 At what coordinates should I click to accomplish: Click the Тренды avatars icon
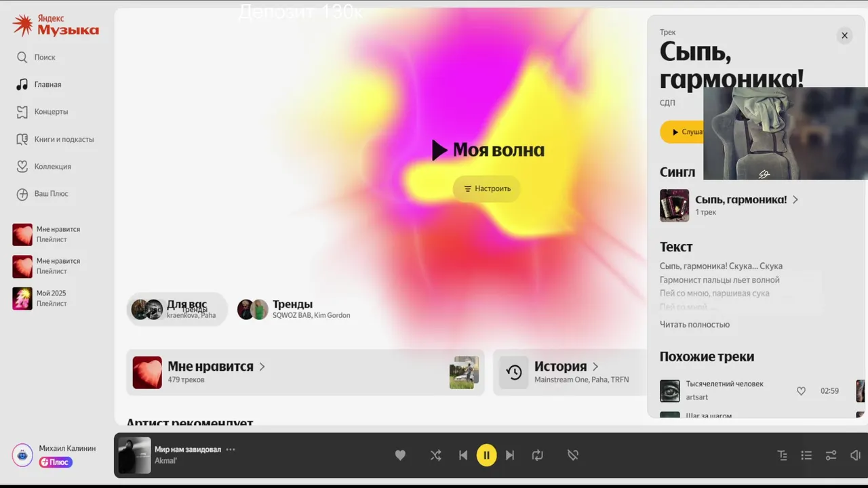(x=253, y=310)
